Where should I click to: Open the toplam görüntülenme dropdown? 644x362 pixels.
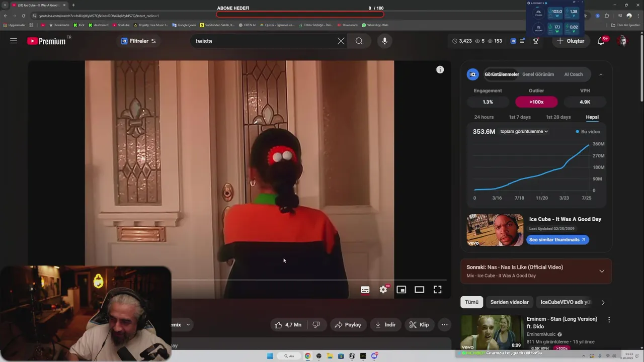(x=524, y=132)
